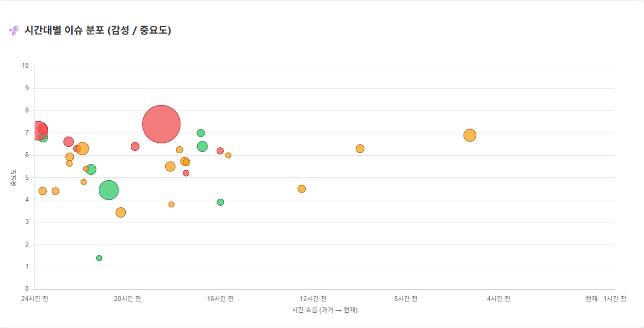
Task: Click the small orange bubble on the importance 6 gridline
Action: pos(228,156)
